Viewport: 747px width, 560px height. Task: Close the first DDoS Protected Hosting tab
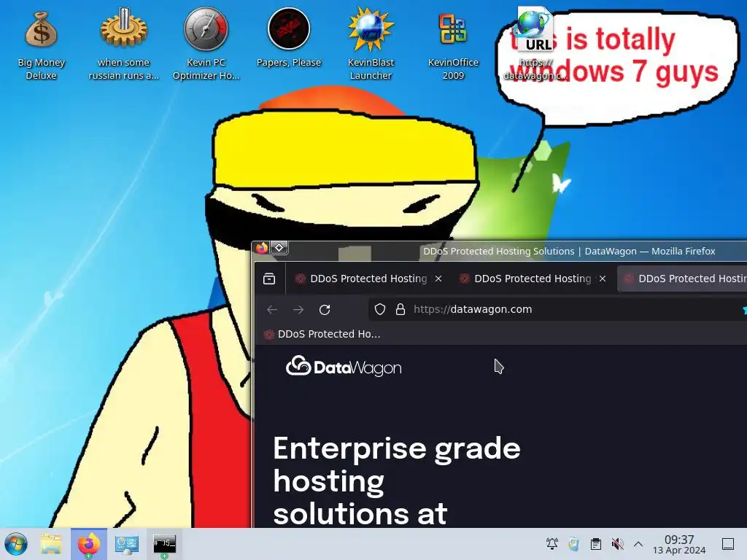click(x=438, y=279)
